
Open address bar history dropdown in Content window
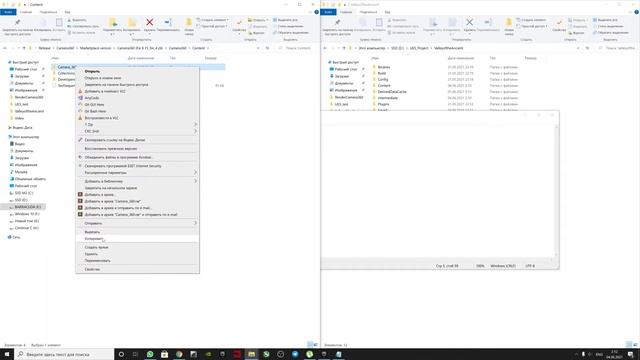pyautogui.click(x=258, y=48)
